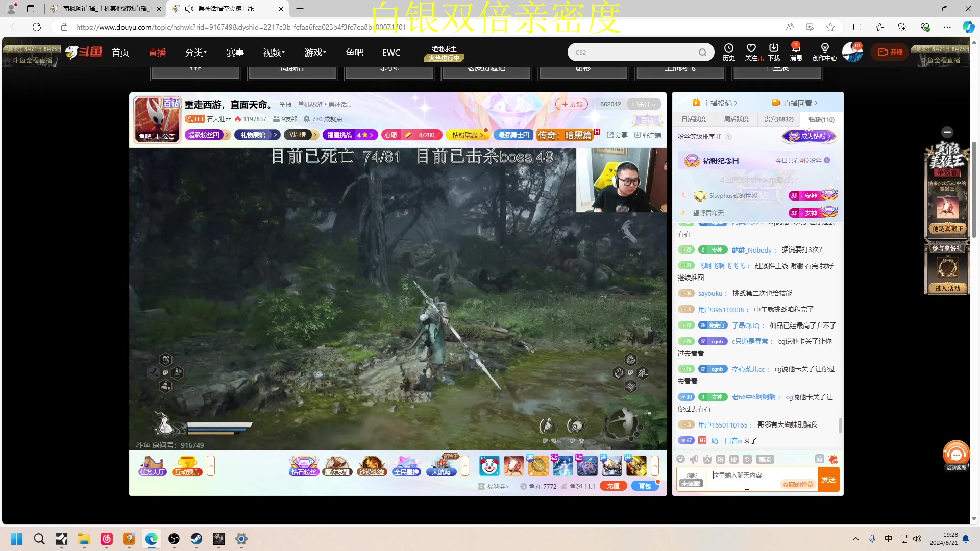Open the 高能 danmu option

[x=765, y=459]
